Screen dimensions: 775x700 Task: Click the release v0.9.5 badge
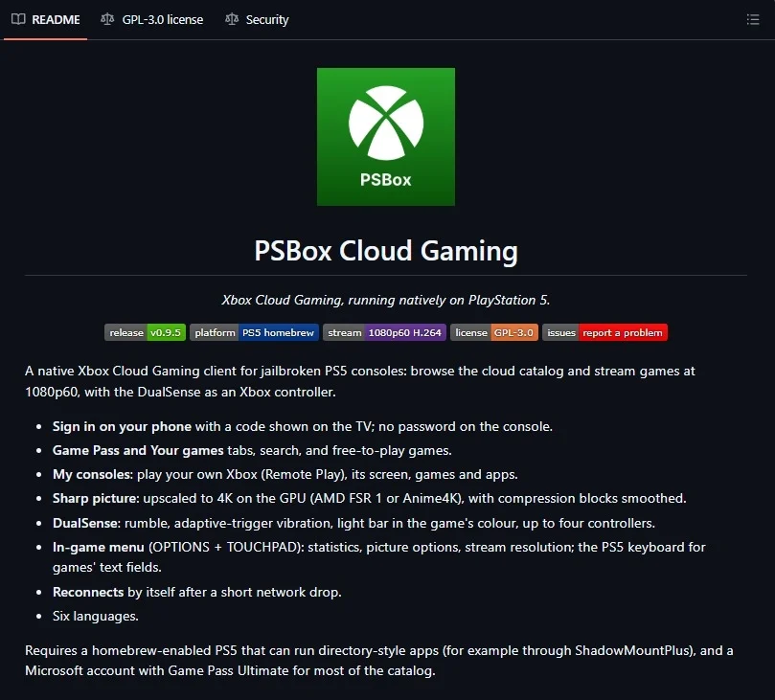coord(145,332)
